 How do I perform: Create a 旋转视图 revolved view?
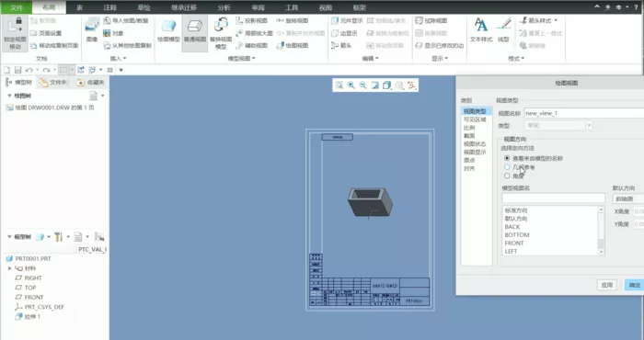[x=292, y=20]
